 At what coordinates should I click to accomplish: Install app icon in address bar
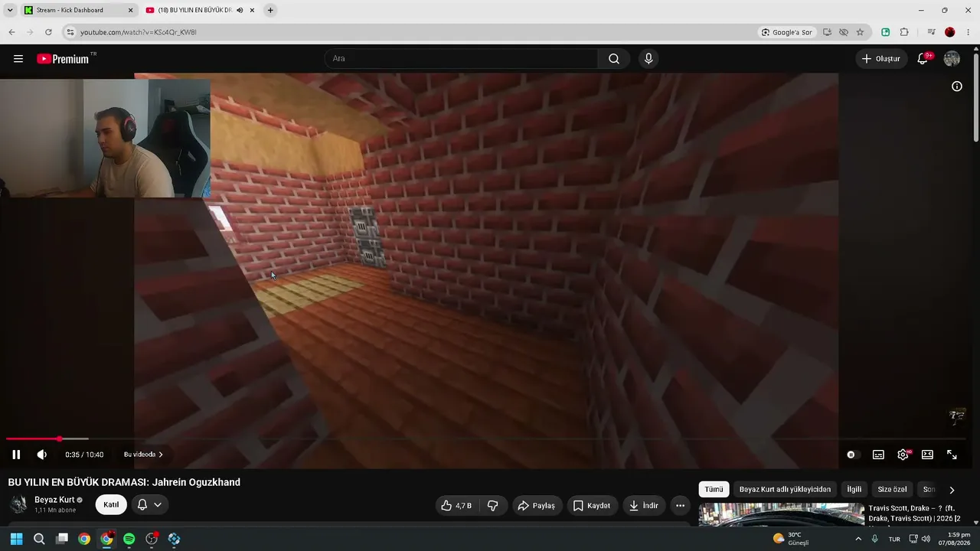[x=827, y=32]
